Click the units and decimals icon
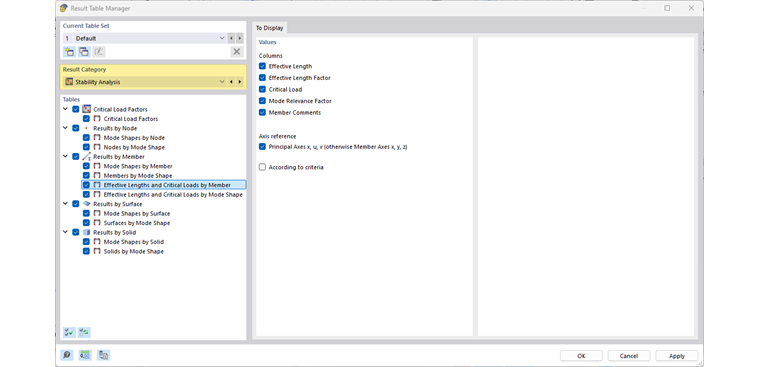Image resolution: width=760 pixels, height=367 pixels. tap(85, 355)
